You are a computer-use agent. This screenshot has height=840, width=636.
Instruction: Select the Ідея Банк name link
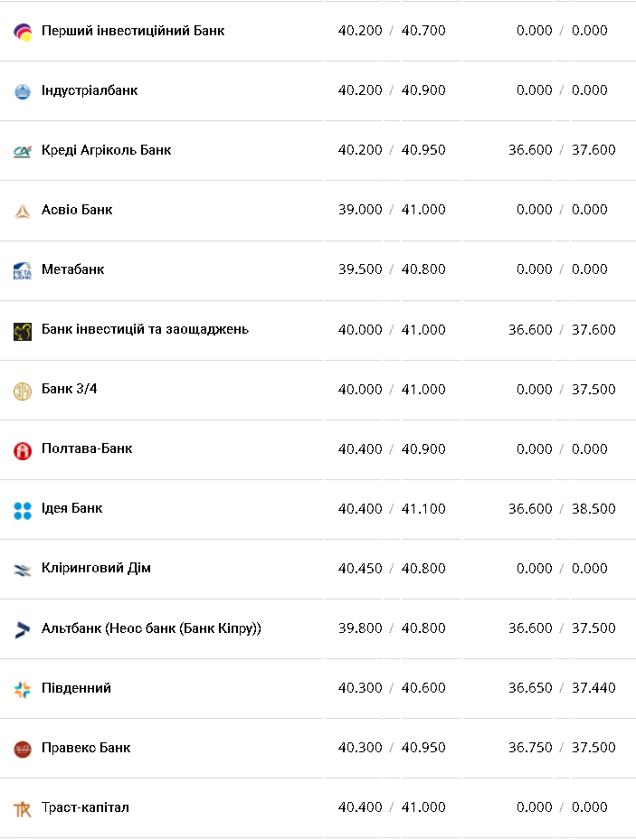pos(71,508)
